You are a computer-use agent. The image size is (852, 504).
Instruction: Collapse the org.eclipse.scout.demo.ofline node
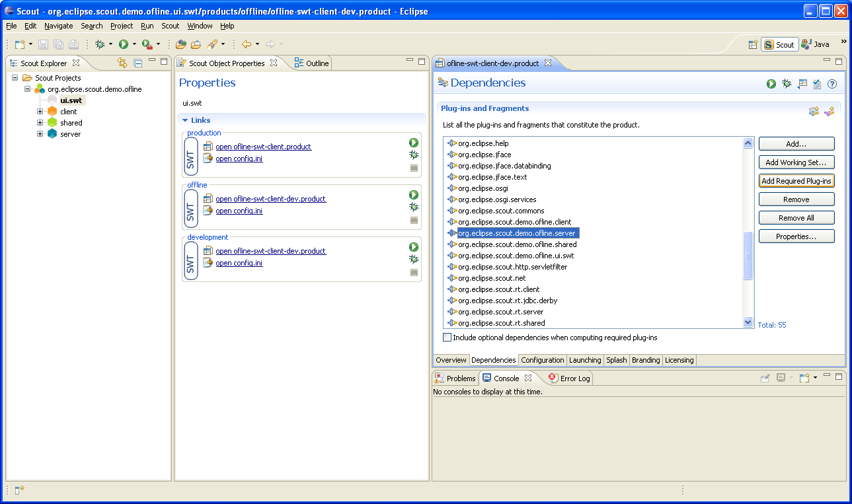[28, 89]
